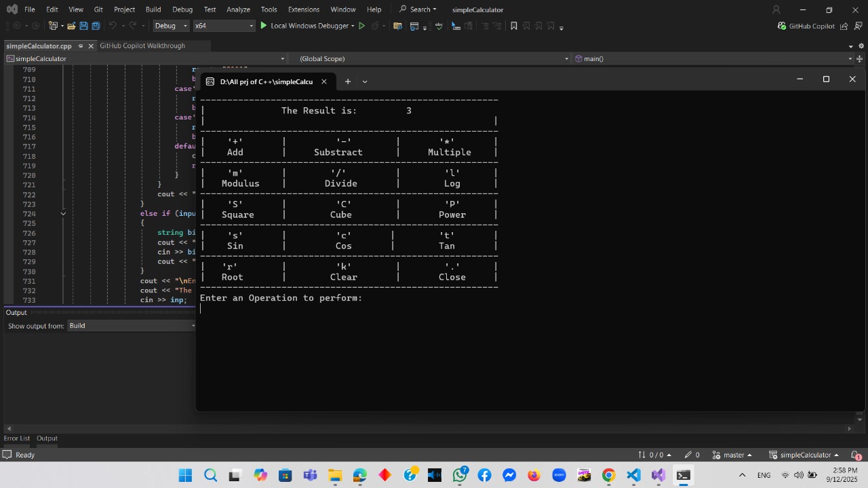This screenshot has height=488, width=868.
Task: Click the pending changes pencil indicator
Action: tap(692, 455)
